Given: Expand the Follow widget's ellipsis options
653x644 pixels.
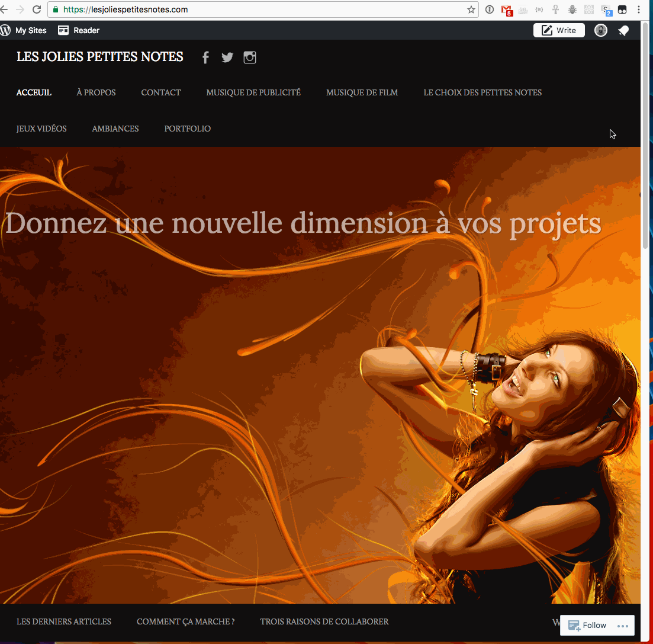Looking at the screenshot, I should [622, 626].
